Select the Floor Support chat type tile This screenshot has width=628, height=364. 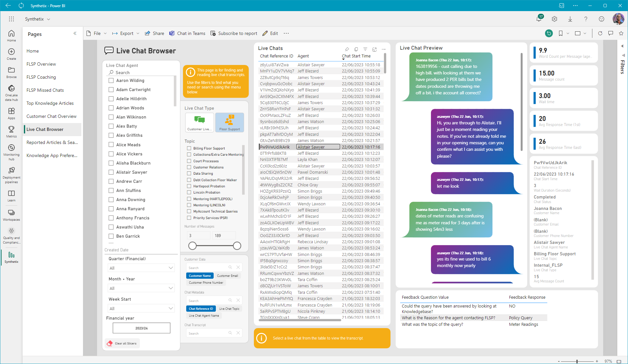229,122
